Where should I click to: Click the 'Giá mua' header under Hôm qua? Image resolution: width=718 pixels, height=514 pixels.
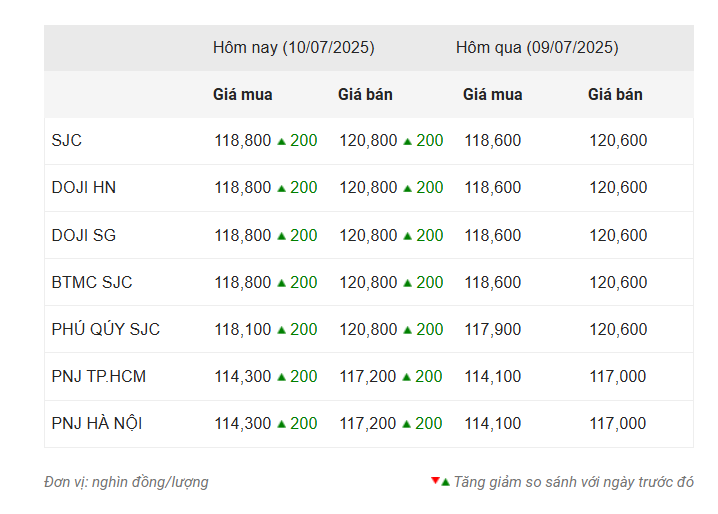click(493, 94)
